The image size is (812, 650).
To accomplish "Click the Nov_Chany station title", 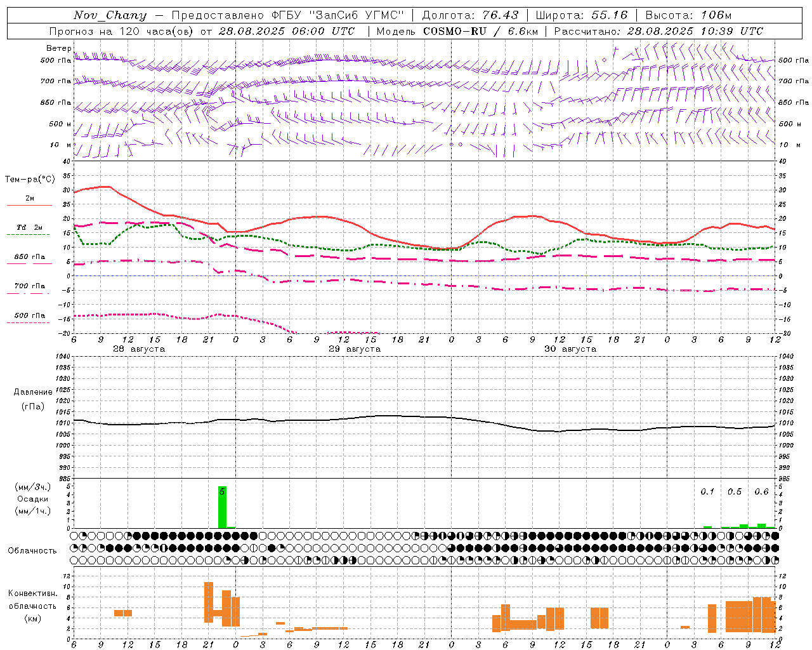I will tap(110, 15).
